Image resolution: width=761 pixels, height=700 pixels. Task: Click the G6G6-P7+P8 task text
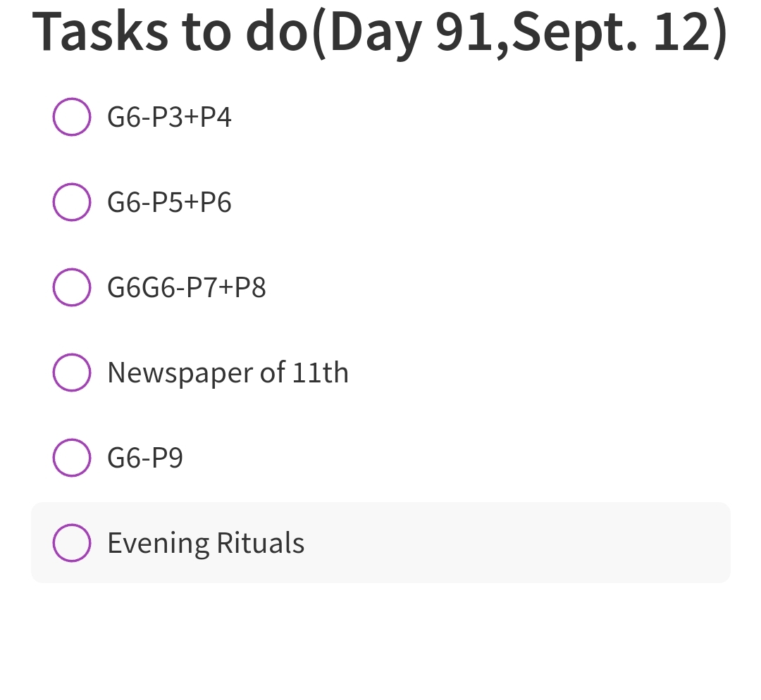(187, 288)
